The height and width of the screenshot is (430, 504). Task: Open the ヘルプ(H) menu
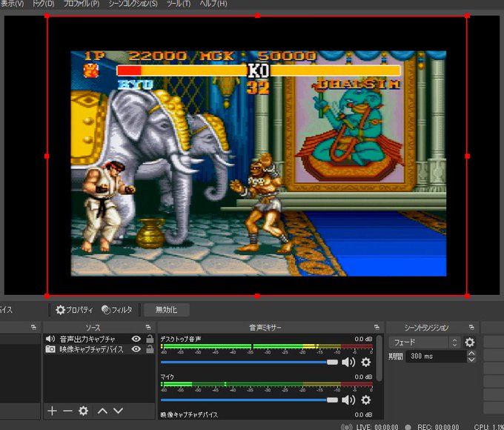[x=213, y=4]
